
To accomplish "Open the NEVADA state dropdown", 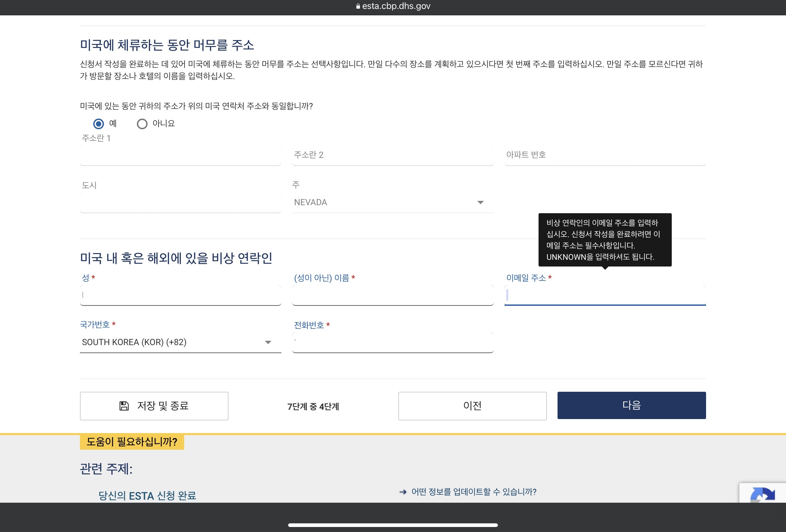I will click(x=392, y=202).
